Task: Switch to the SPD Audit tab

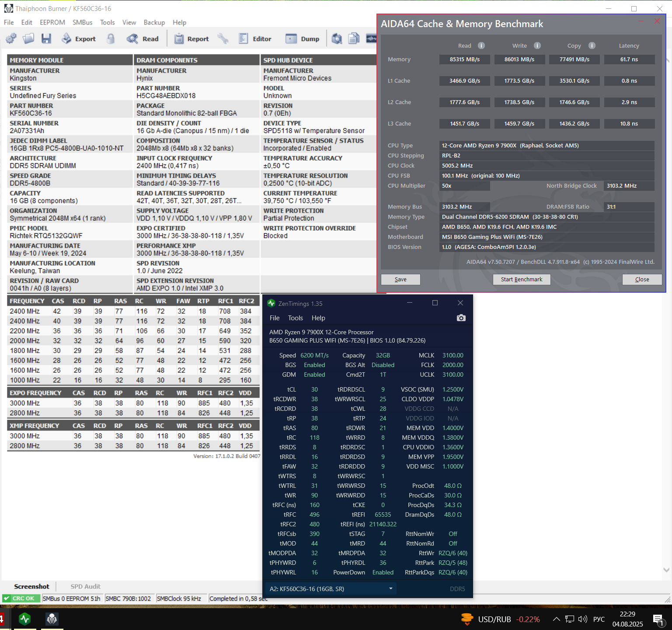Action: pyautogui.click(x=85, y=586)
